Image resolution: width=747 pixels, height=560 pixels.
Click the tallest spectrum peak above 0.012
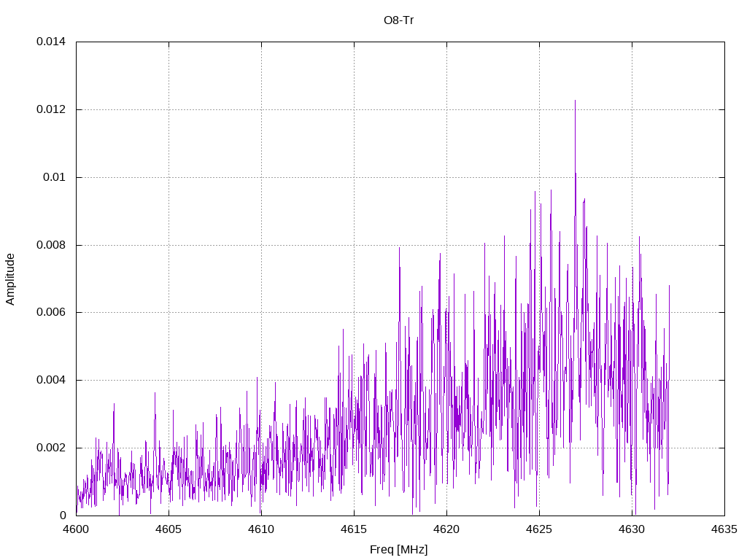[x=575, y=102]
